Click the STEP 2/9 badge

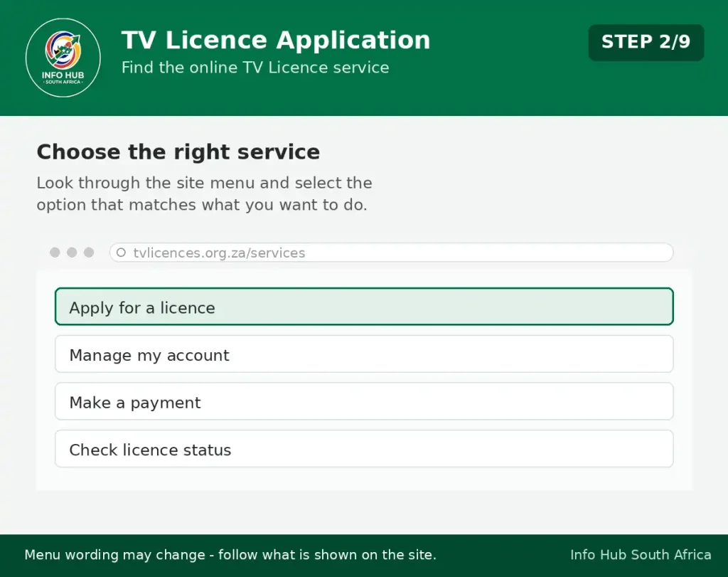tap(646, 42)
